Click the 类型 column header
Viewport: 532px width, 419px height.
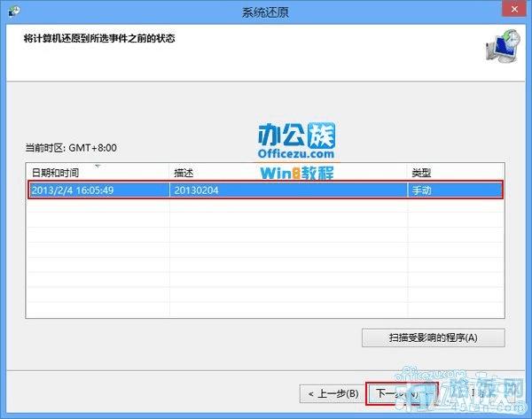click(456, 173)
